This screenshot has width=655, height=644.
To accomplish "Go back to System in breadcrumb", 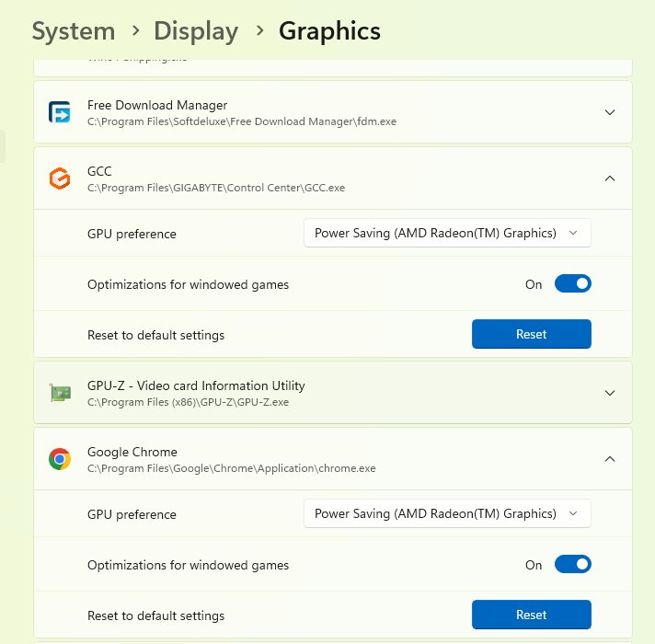I will coord(74,31).
